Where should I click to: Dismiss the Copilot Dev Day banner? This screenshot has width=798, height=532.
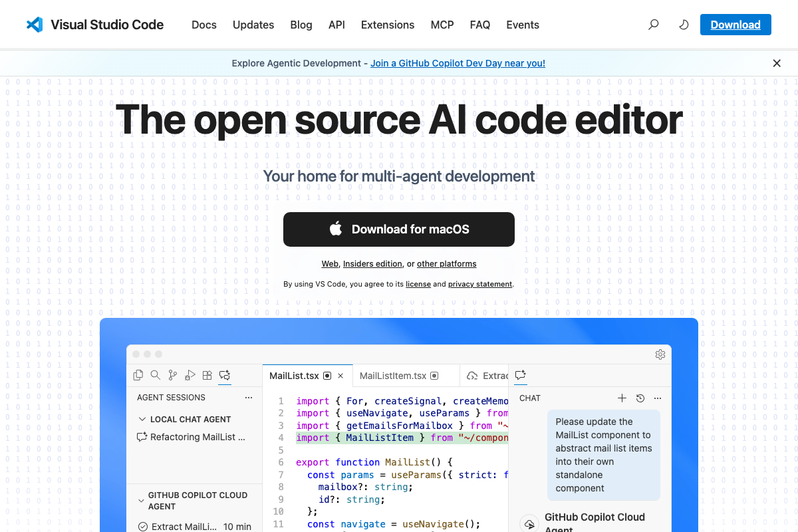pyautogui.click(x=777, y=63)
